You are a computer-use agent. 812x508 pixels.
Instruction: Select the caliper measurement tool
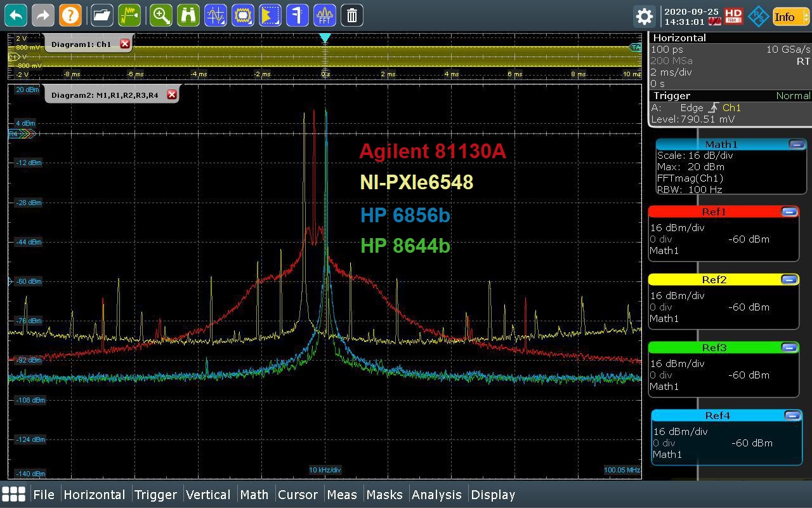pos(297,15)
